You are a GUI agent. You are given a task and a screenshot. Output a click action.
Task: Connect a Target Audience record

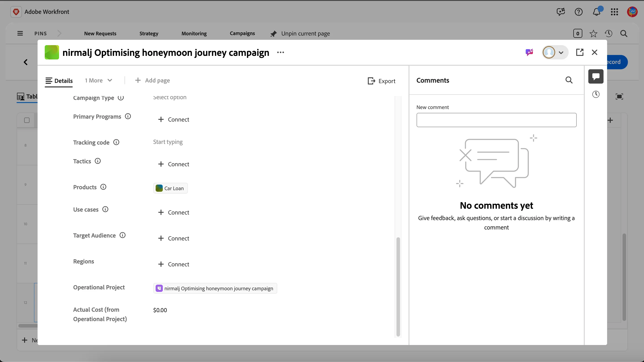[174, 238]
